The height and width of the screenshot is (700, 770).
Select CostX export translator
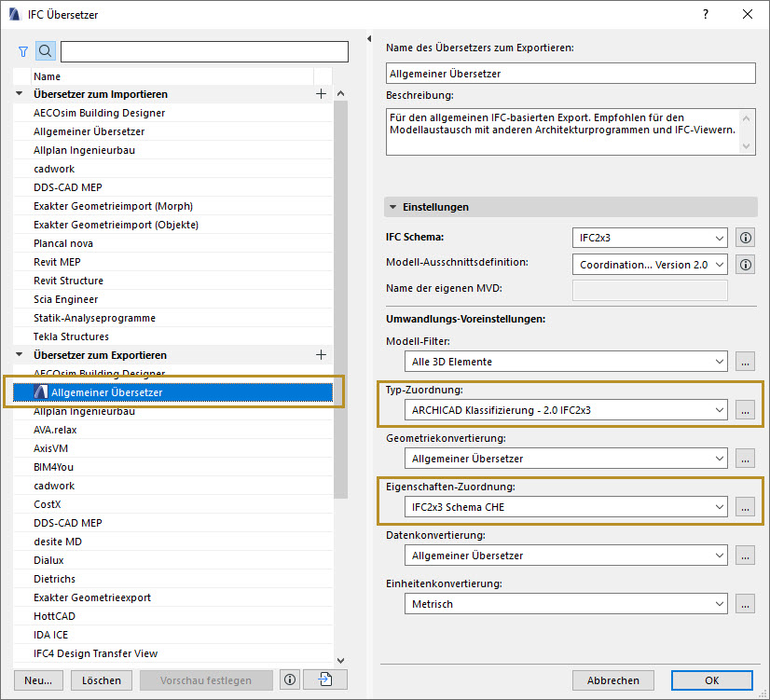point(173,504)
